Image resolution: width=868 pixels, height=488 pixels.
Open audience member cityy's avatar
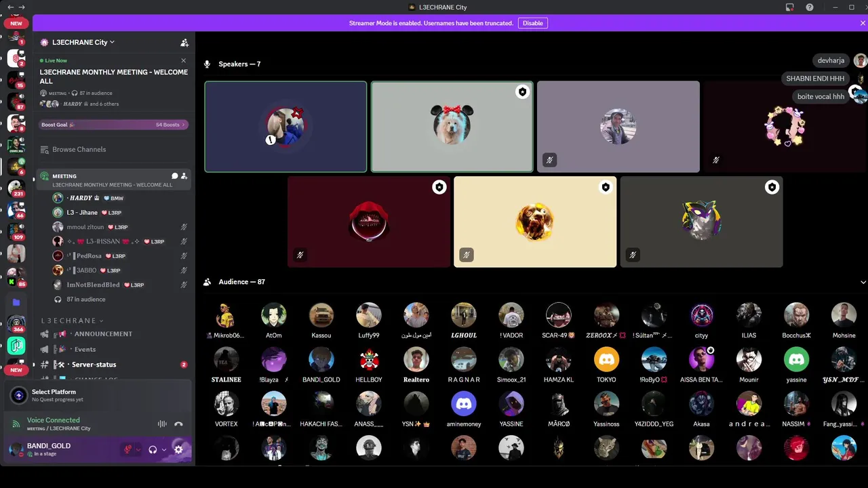click(x=701, y=315)
